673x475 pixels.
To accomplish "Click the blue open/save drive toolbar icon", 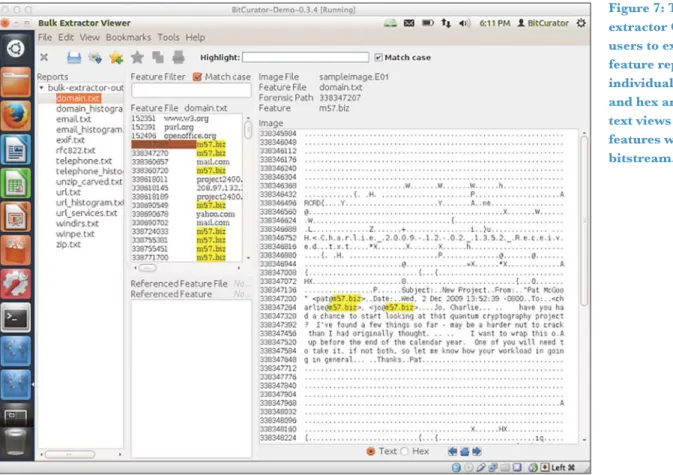I will point(74,57).
